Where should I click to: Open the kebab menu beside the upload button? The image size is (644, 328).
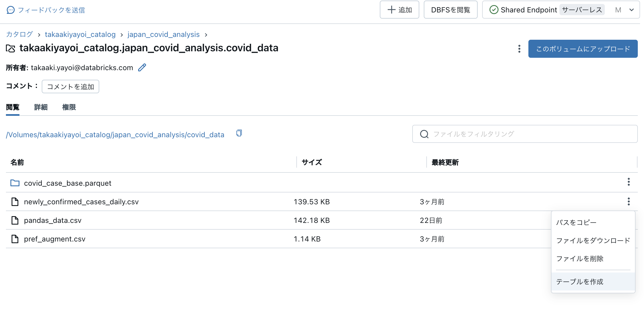click(x=519, y=49)
